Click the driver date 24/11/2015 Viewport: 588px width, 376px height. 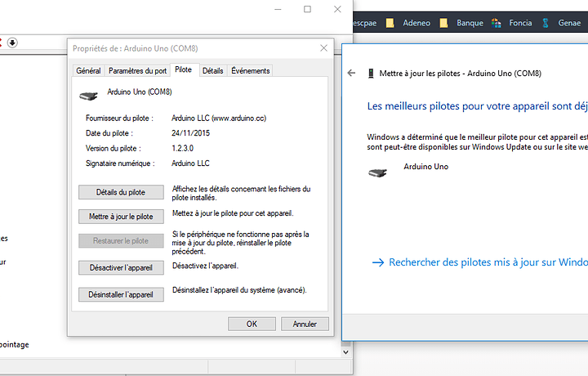tap(190, 133)
